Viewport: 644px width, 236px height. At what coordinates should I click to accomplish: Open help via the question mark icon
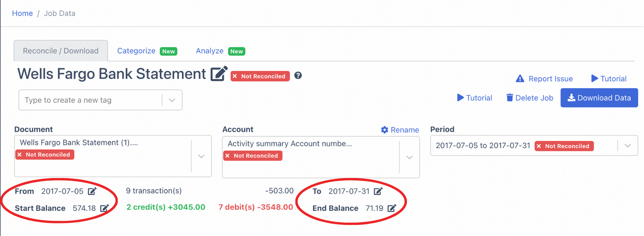tap(298, 75)
